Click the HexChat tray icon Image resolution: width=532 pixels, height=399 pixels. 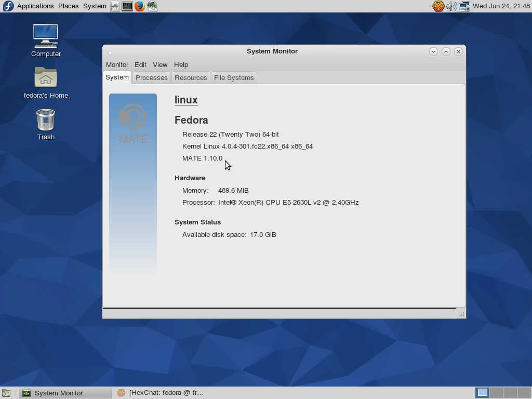438,6
